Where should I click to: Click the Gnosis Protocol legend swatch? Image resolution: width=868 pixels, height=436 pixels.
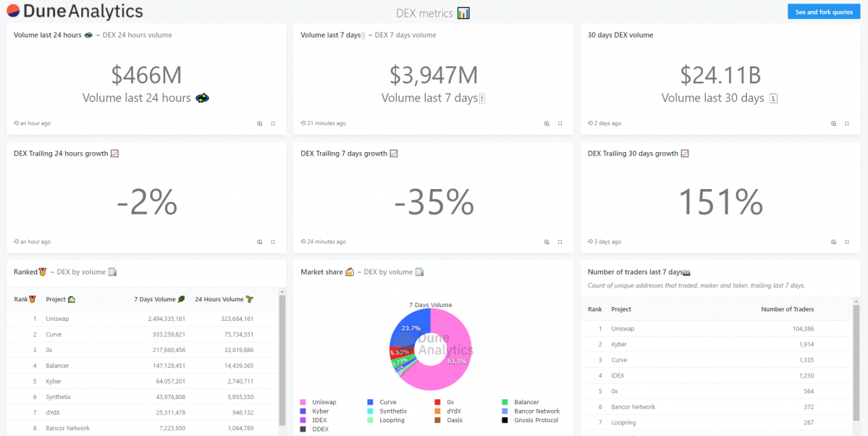coord(505,421)
